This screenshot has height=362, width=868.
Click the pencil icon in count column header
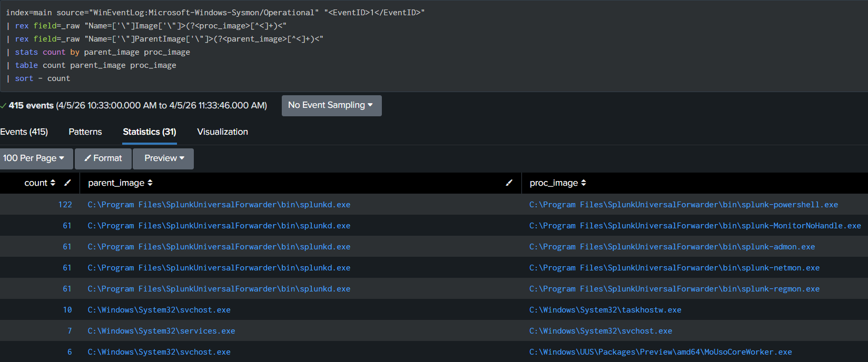(67, 183)
